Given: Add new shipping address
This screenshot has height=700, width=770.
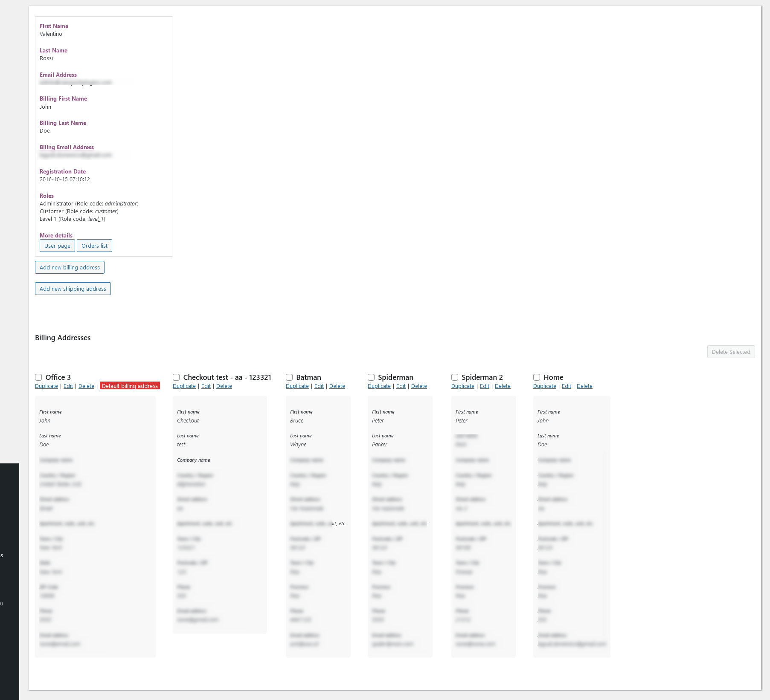Looking at the screenshot, I should tap(73, 289).
